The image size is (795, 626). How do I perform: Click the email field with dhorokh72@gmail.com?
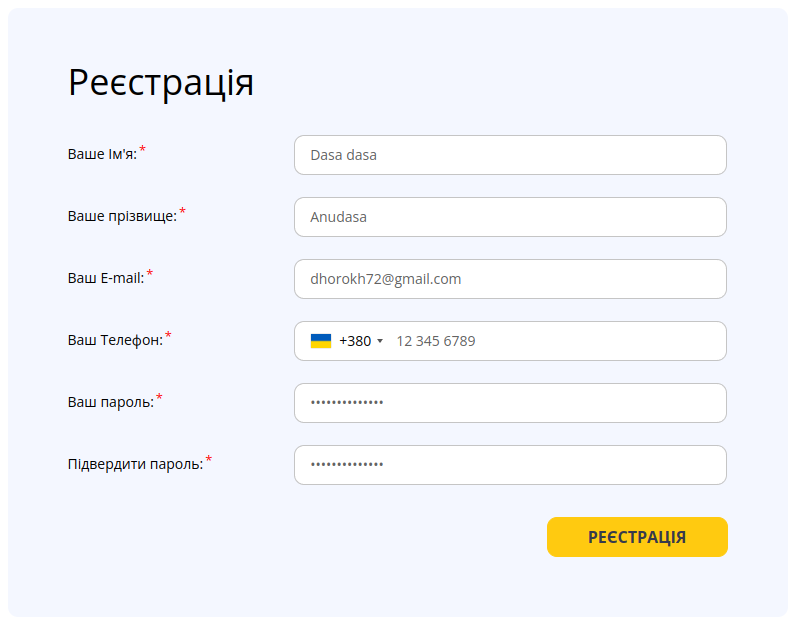click(x=510, y=279)
